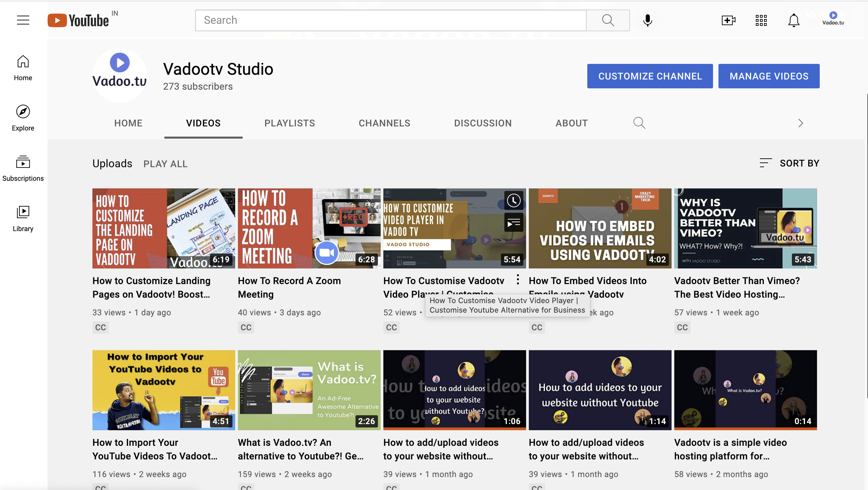Click Add to queue icon on Customise Video Player thumbnail
Screen dimensions: 868x490
pyautogui.click(x=514, y=223)
